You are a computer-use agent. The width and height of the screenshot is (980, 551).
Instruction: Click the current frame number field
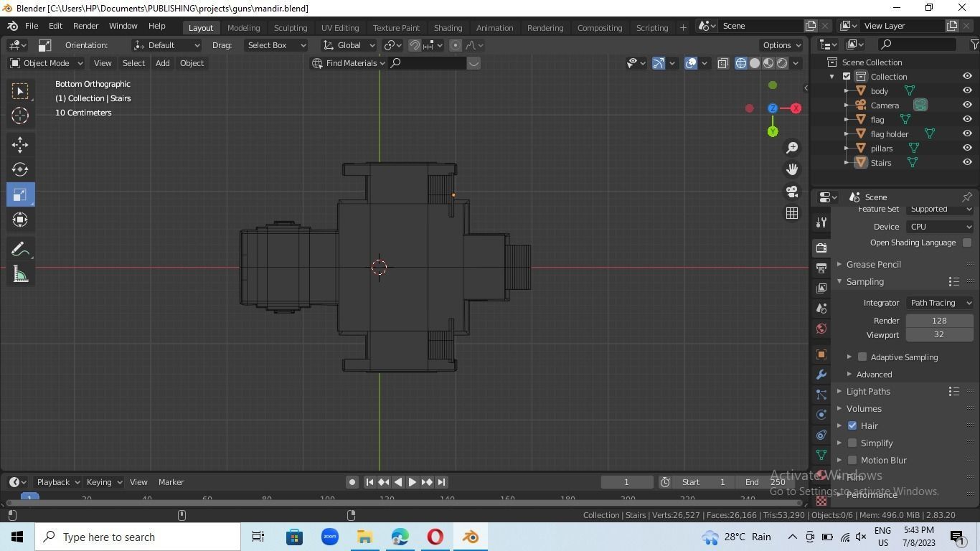[626, 482]
